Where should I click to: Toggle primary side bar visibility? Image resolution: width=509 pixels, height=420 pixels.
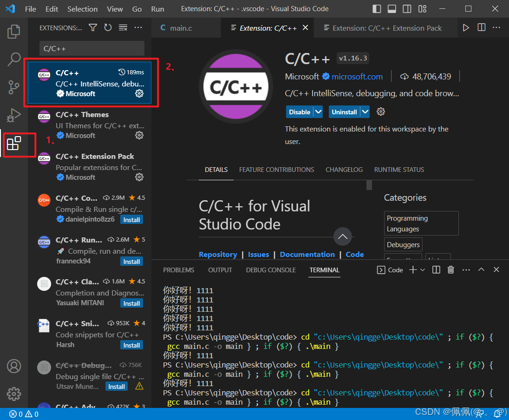click(x=377, y=9)
